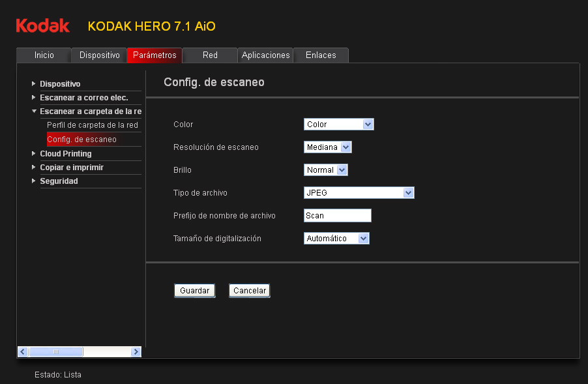The height and width of the screenshot is (384, 588).
Task: Expand the Cloud Printing arrow
Action: (x=34, y=153)
